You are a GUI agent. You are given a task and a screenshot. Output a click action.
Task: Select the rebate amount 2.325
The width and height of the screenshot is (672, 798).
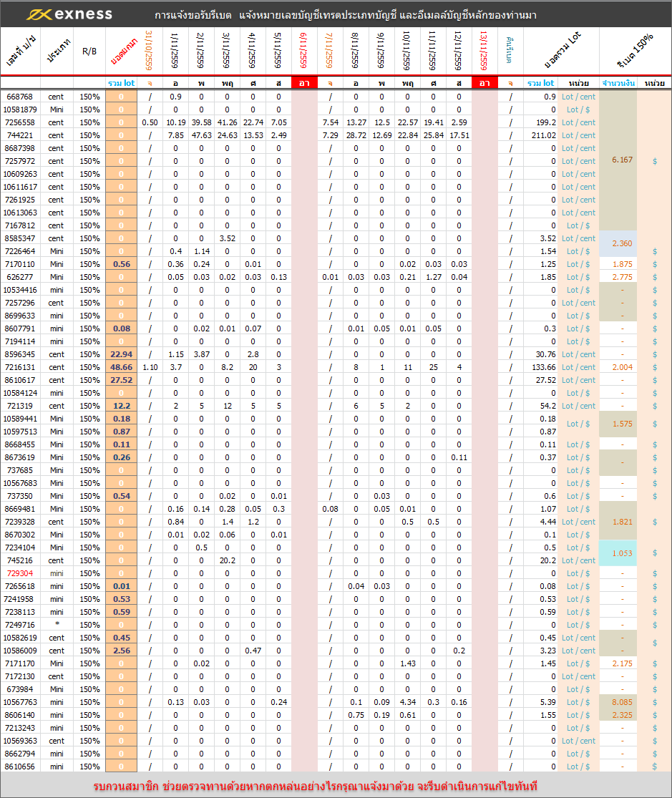tap(622, 715)
